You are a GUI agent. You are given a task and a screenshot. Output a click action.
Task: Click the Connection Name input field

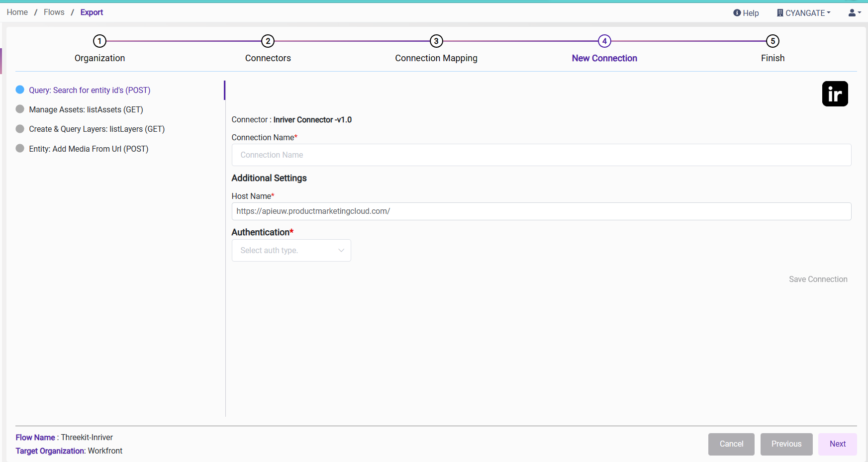point(541,155)
